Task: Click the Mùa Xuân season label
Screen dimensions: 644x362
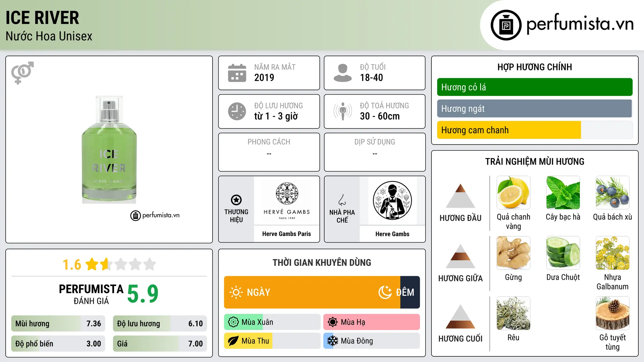Action: (257, 322)
